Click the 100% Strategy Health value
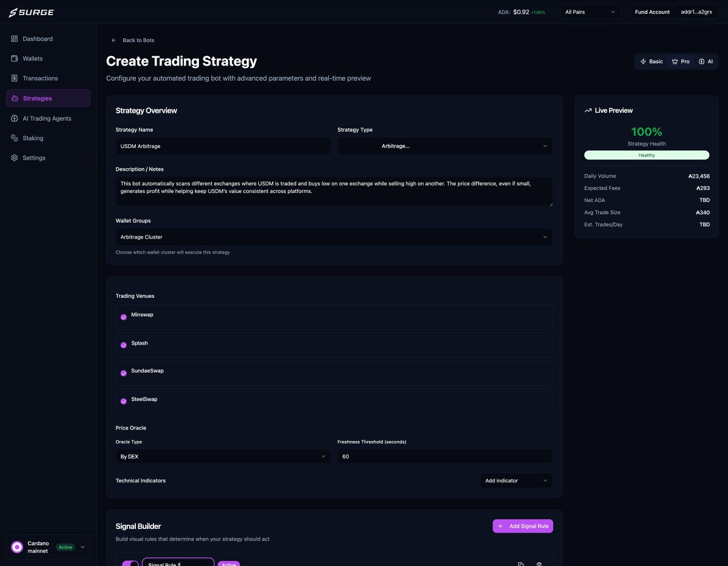The width and height of the screenshot is (728, 566). click(647, 132)
